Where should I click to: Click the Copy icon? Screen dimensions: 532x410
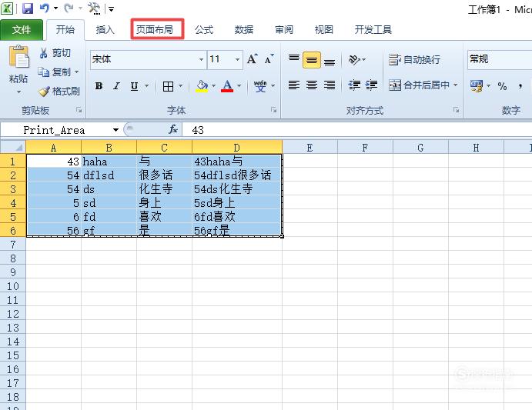[x=43, y=72]
